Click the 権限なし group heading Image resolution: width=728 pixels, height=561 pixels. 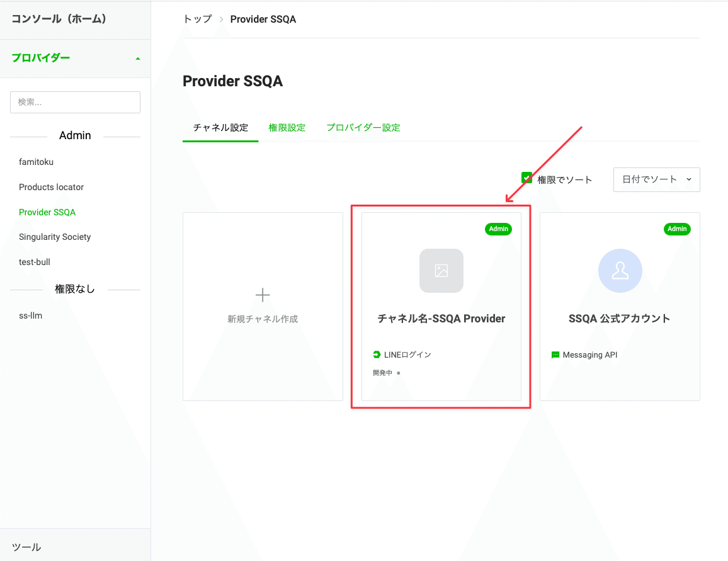click(75, 289)
